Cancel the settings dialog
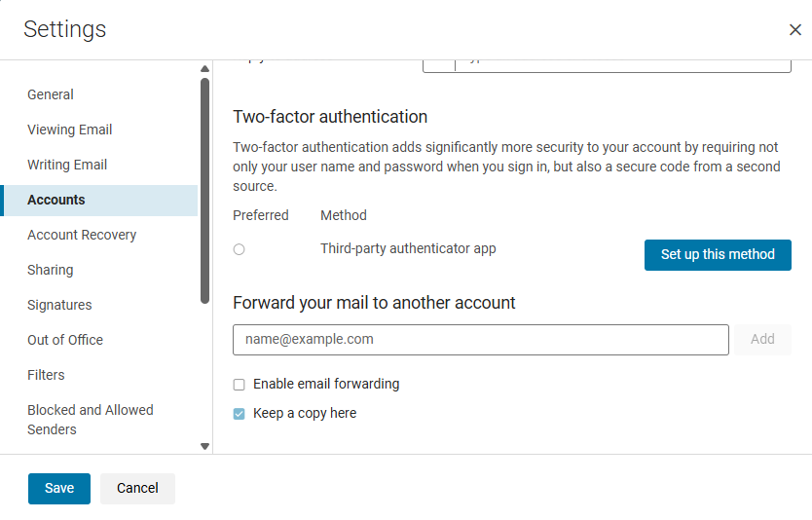 click(x=137, y=489)
